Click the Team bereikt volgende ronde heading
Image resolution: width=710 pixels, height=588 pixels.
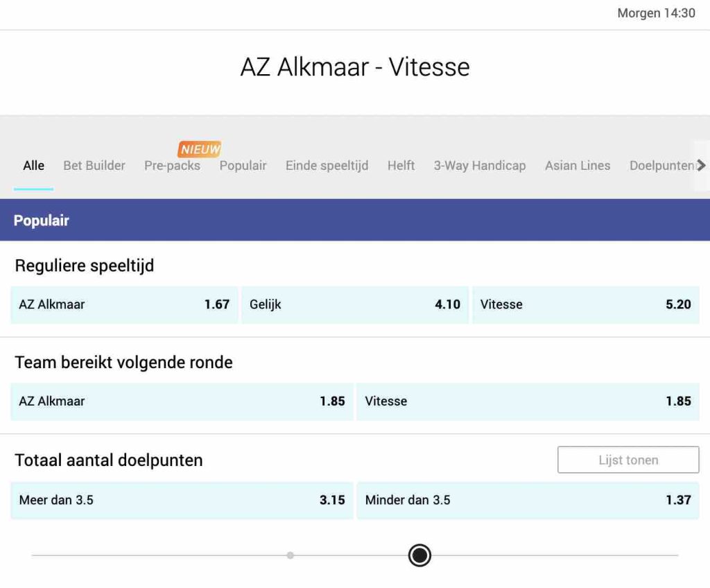click(123, 363)
